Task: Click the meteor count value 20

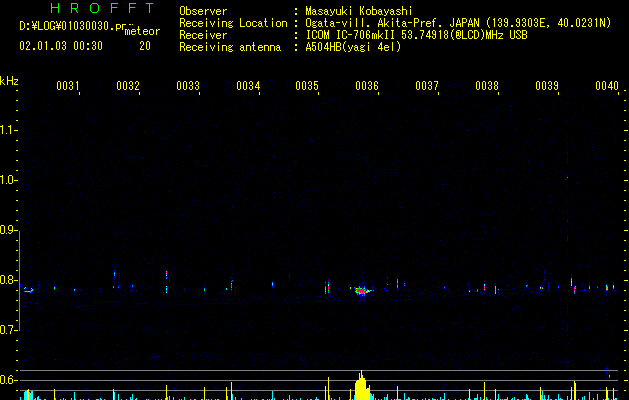Action: click(145, 46)
